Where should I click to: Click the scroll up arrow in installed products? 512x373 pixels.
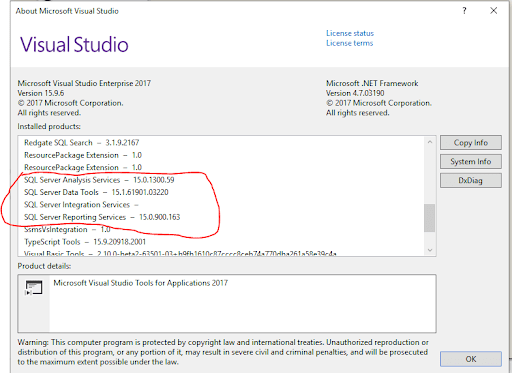(x=430, y=142)
